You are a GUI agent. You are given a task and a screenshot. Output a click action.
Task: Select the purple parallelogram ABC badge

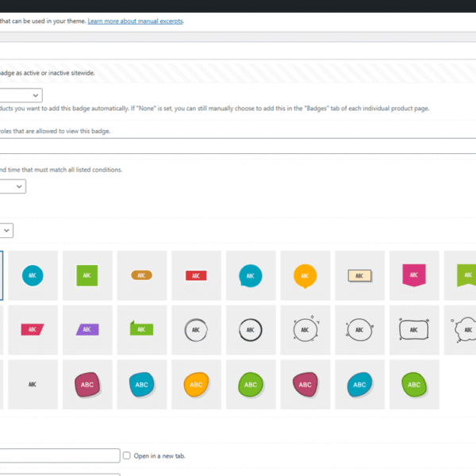tap(87, 329)
